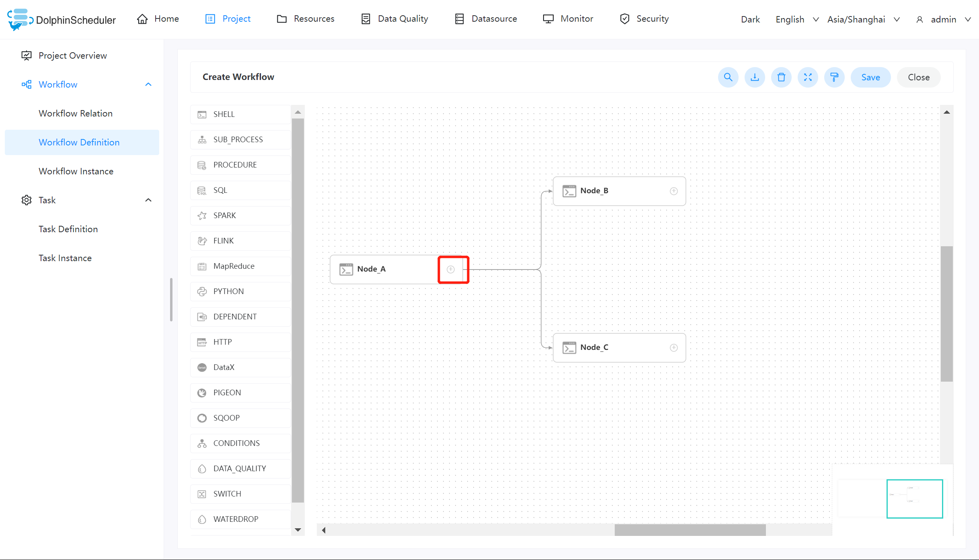Select the PYTHON task icon
Viewport: 979px width, 560px height.
(x=202, y=291)
